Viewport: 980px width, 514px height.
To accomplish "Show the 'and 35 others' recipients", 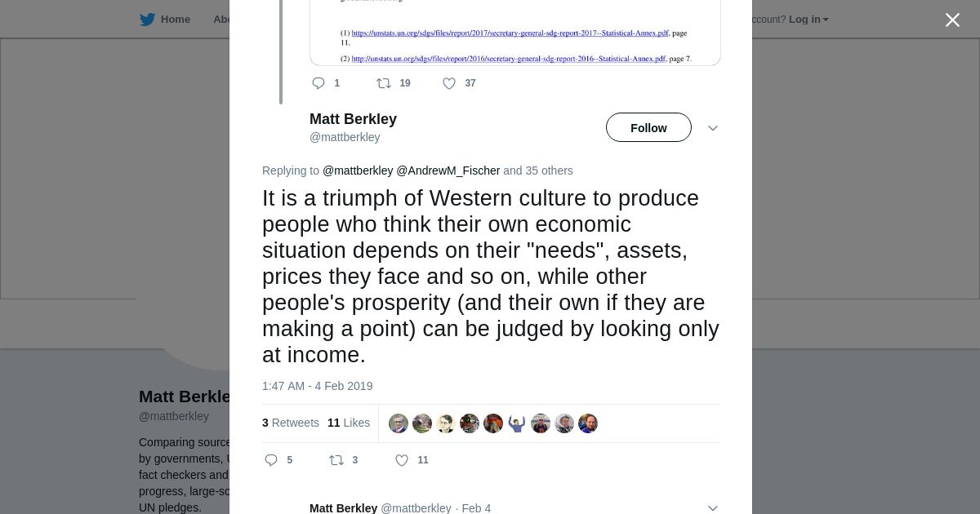I will coord(538,171).
